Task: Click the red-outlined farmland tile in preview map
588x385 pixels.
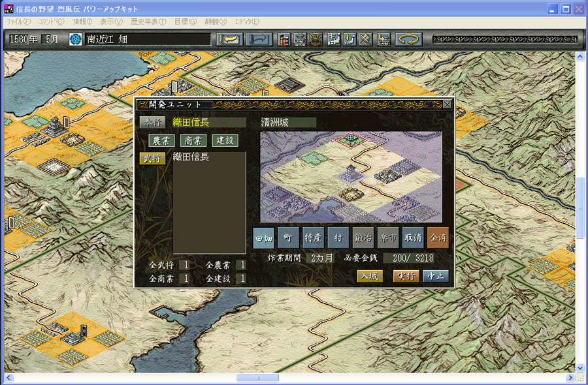Action: 351,140
